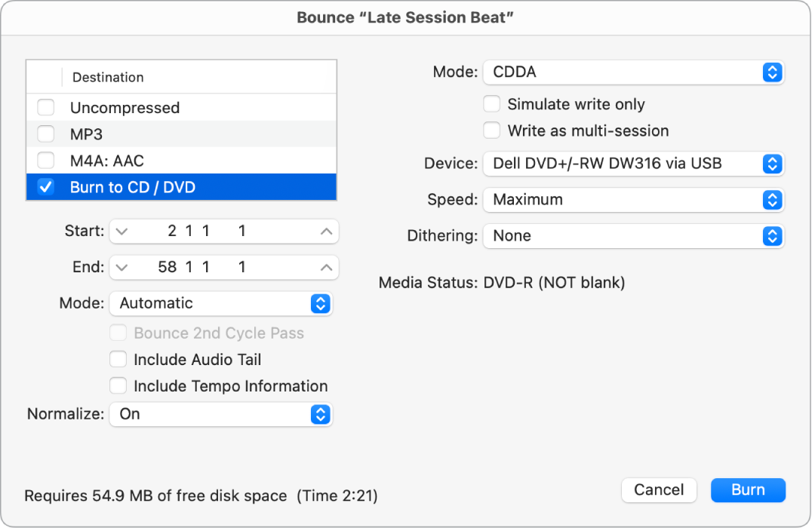The height and width of the screenshot is (528, 812).
Task: Enable Write as multi-session
Action: click(491, 130)
